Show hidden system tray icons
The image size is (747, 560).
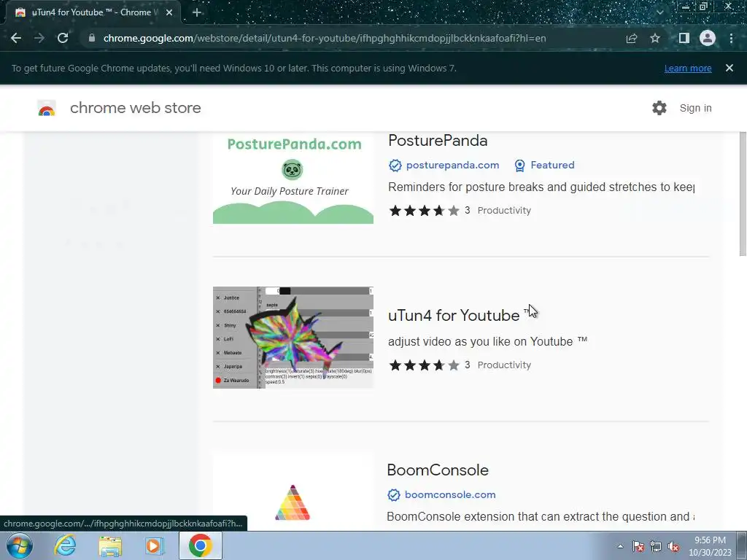pos(620,546)
